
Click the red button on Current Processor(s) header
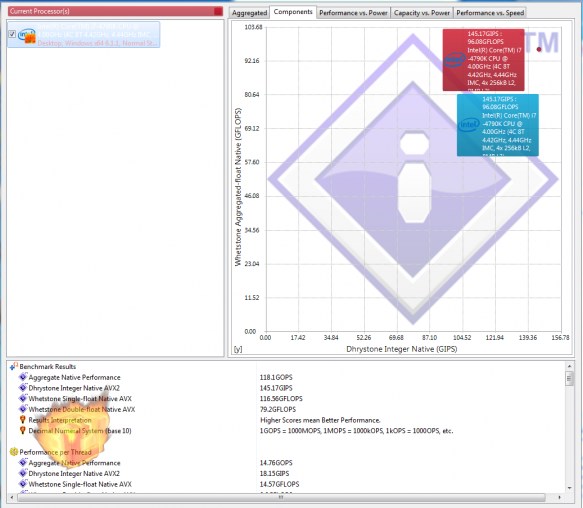click(218, 11)
